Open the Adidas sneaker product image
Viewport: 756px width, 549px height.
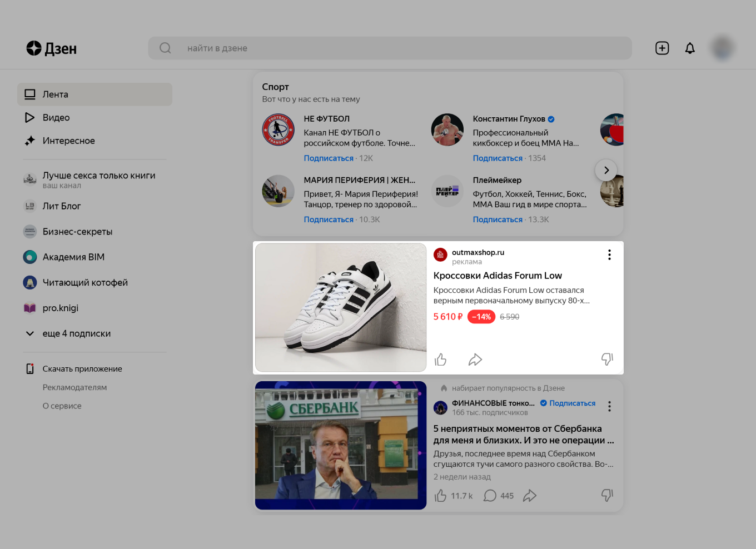coord(341,307)
